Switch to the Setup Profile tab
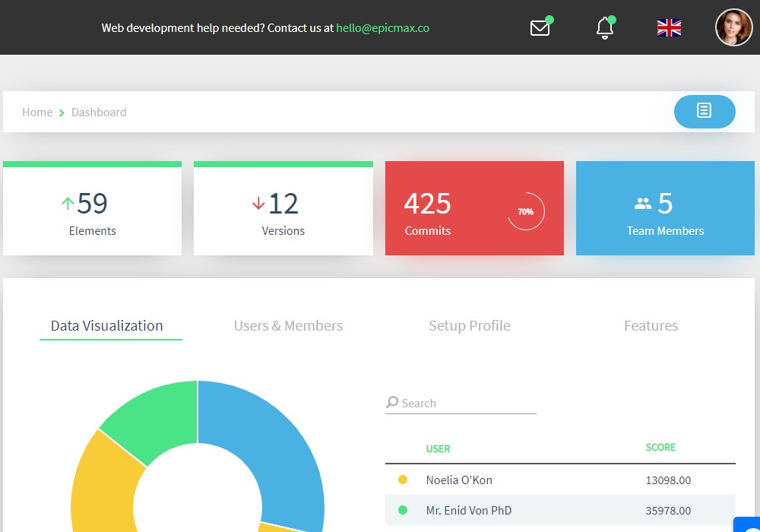 click(469, 325)
